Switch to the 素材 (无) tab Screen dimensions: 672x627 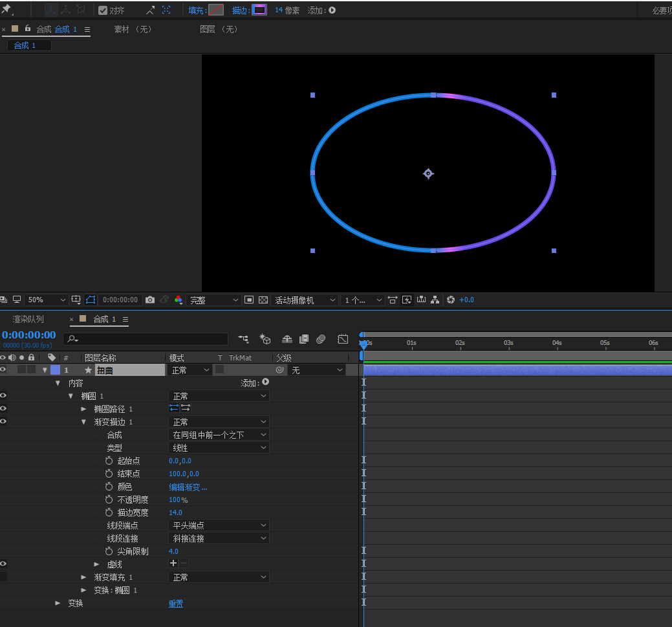[x=133, y=29]
